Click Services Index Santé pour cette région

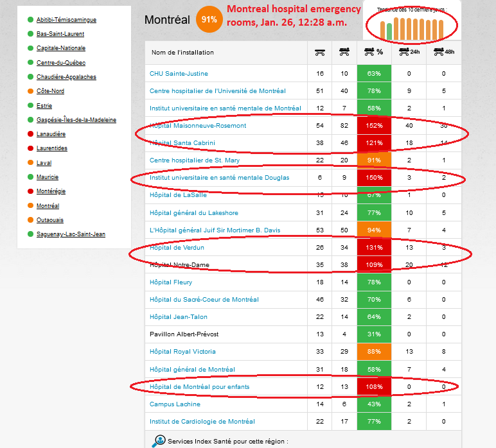[x=227, y=442]
